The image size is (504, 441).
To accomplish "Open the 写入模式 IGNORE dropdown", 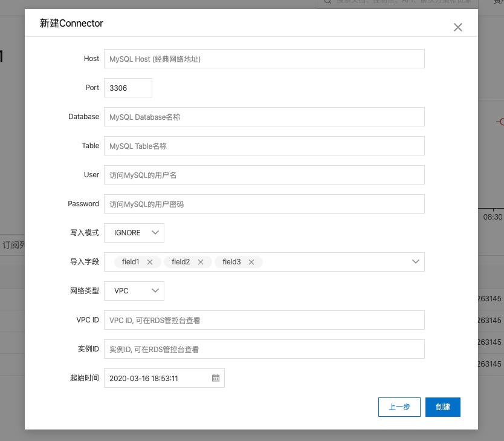I will 134,233.
